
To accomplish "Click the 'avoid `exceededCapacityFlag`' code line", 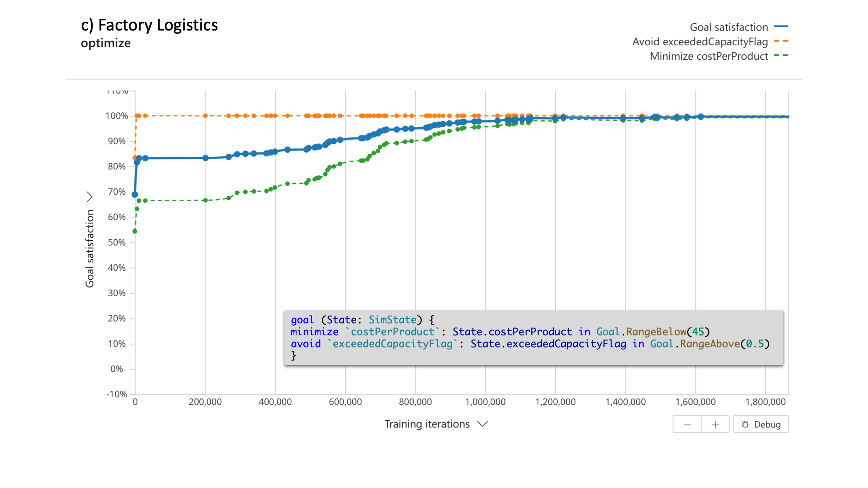I will point(530,344).
